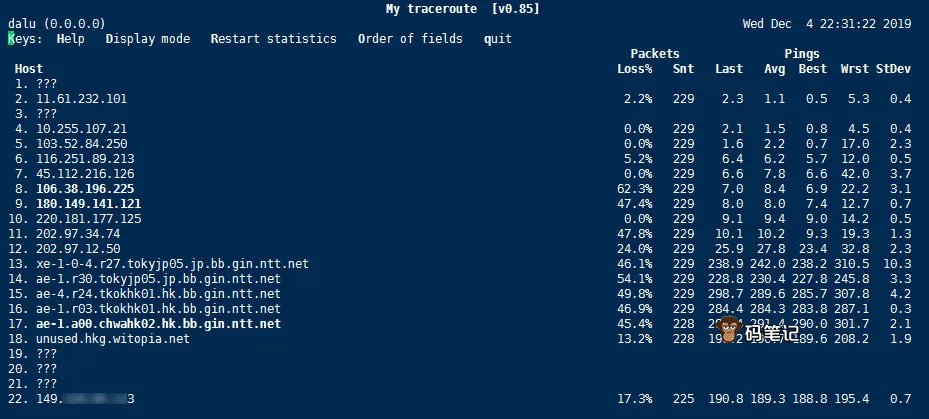Click Restart statistics option
929x419 pixels.
coord(273,38)
